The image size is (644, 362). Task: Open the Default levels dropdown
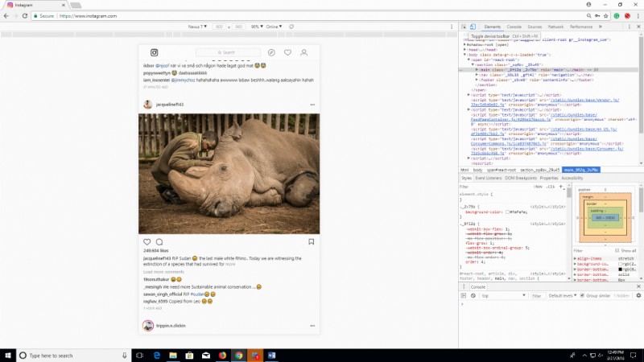562,295
